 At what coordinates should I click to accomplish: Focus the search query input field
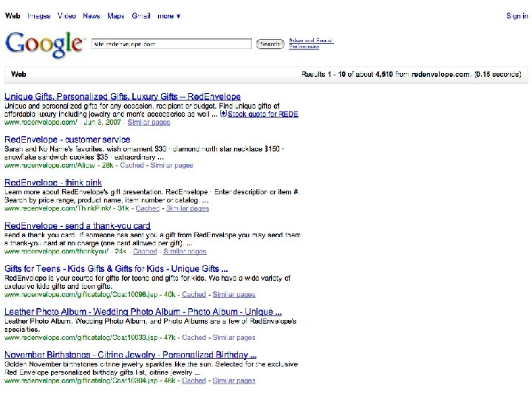(x=171, y=44)
